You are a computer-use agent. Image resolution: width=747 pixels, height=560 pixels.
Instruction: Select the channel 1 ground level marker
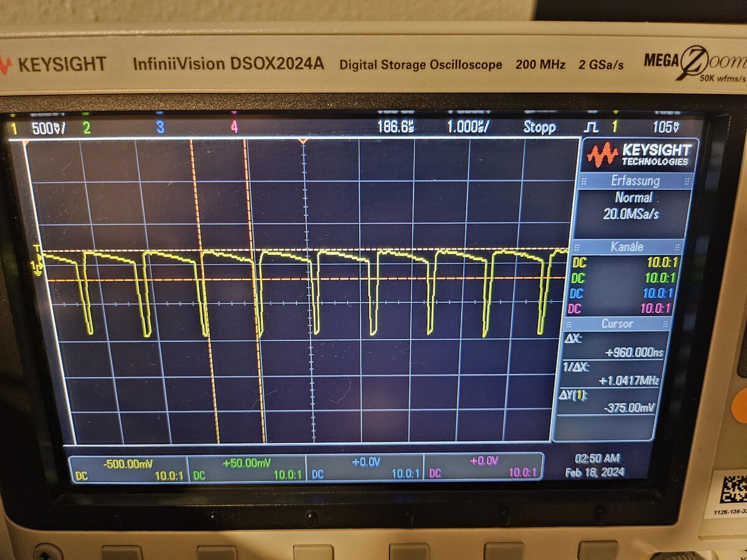[x=36, y=268]
